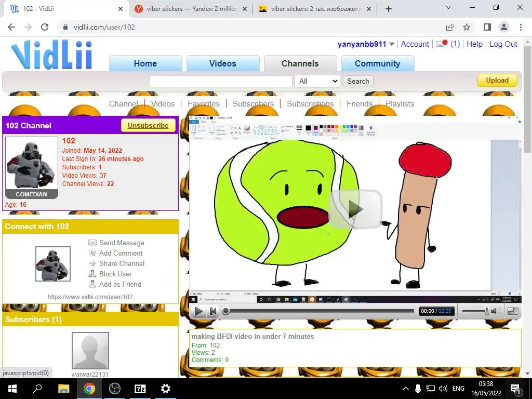The width and height of the screenshot is (532, 399).
Task: Click the yellow Upload button
Action: [x=497, y=81]
